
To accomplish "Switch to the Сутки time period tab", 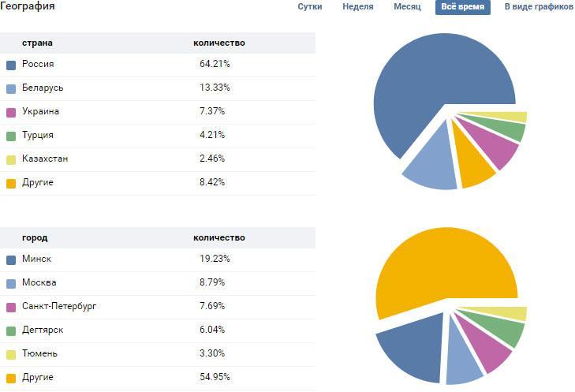I will tap(309, 7).
